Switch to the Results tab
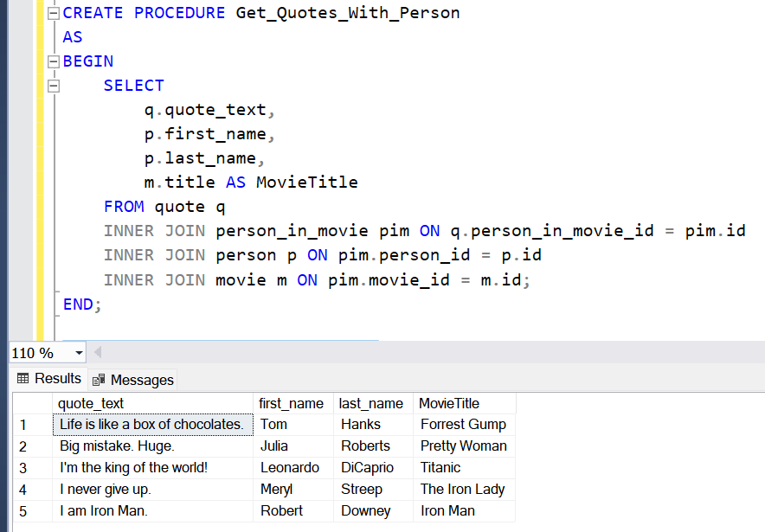The height and width of the screenshot is (532, 765). [48, 378]
